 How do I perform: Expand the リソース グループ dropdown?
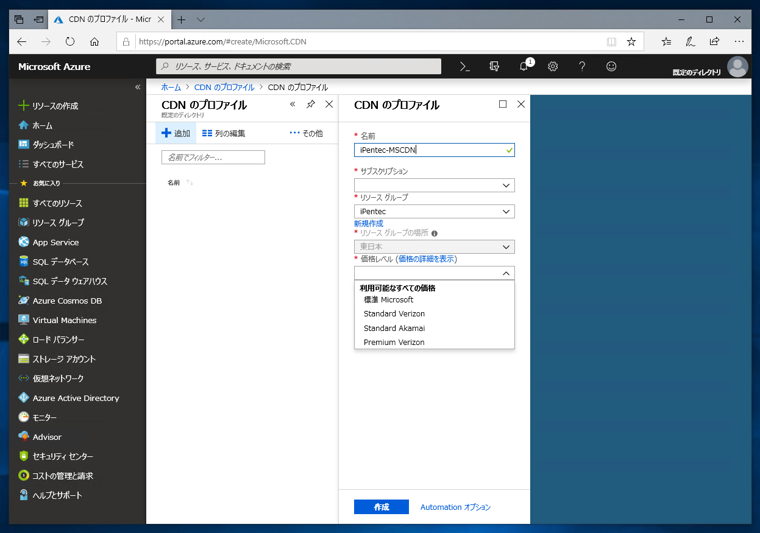coord(434,211)
